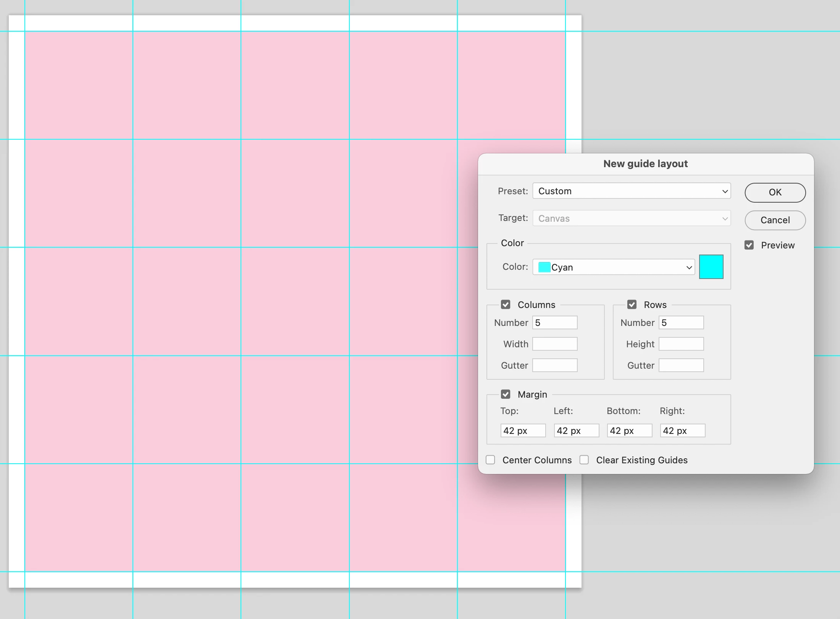Open the Preset dropdown

point(632,191)
